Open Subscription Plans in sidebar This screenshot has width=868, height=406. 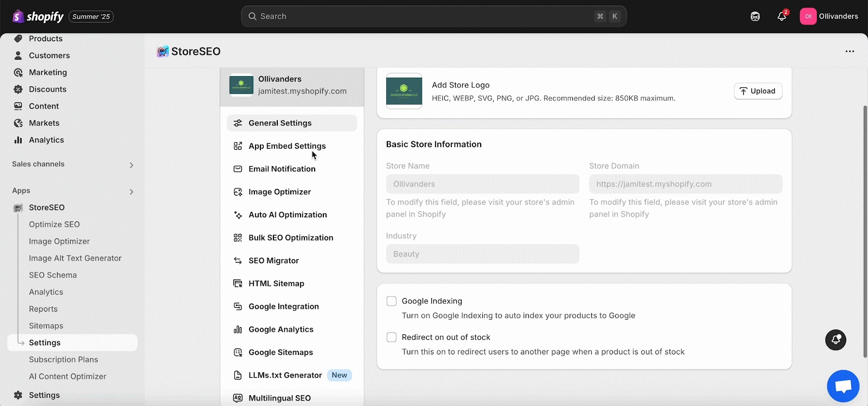point(63,359)
